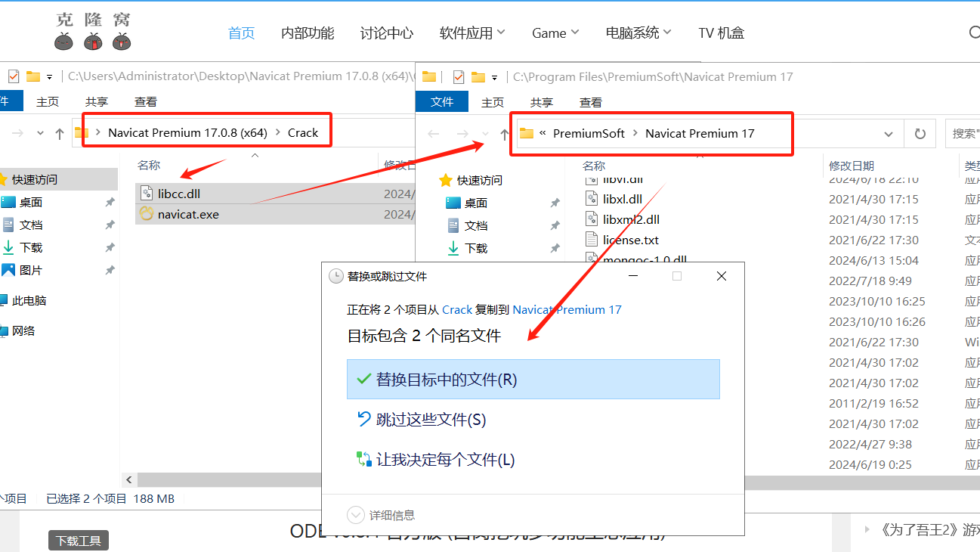980x552 pixels.
Task: Open 文件 tab in Navicat Premium 17 window
Action: 442,102
